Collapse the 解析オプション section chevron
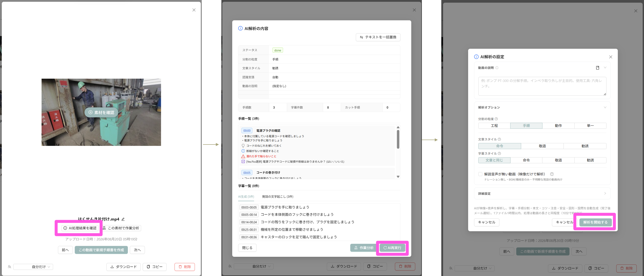Viewport: 644px width, 276px height. coord(605,107)
